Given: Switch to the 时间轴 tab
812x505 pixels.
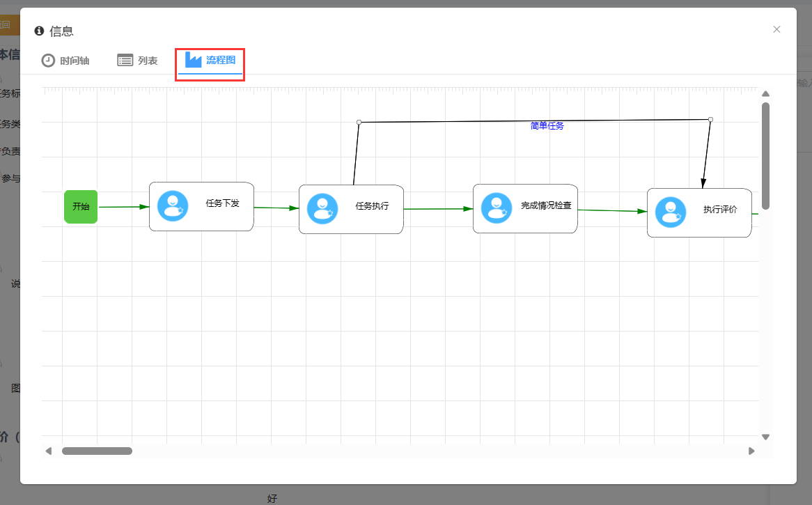Looking at the screenshot, I should [x=75, y=61].
